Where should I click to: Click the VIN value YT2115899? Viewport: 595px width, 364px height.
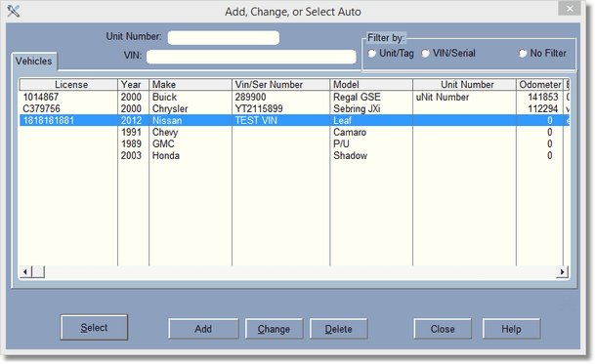coord(259,109)
